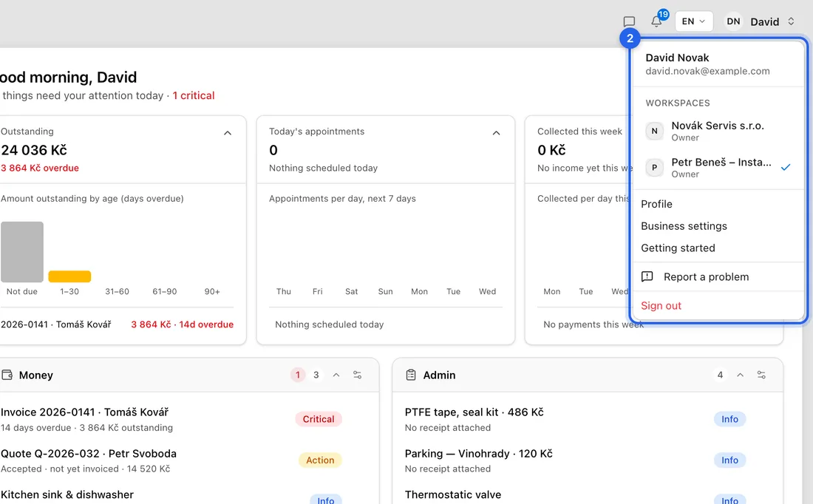Click the P workspace avatar
The height and width of the screenshot is (504, 813).
click(x=654, y=168)
